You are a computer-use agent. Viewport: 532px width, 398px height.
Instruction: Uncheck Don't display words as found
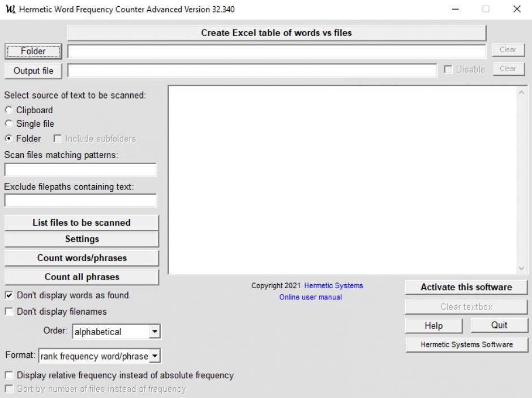9,295
